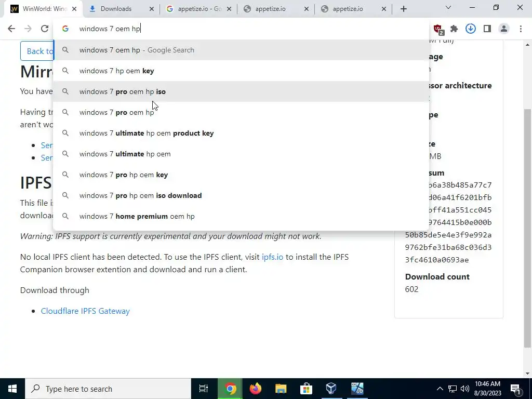Open the volume tray icon
532x399 pixels.
[x=465, y=389]
